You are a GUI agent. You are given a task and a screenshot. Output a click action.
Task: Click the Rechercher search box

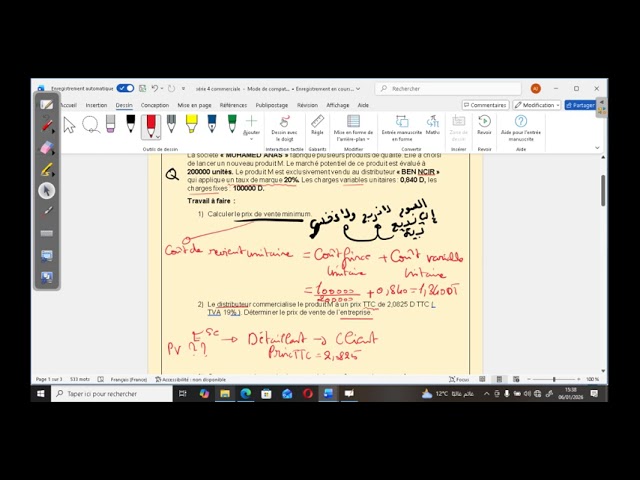pos(448,89)
